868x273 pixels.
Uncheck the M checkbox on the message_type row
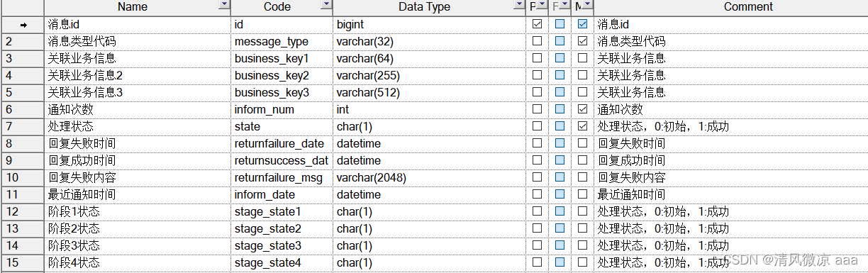click(583, 41)
